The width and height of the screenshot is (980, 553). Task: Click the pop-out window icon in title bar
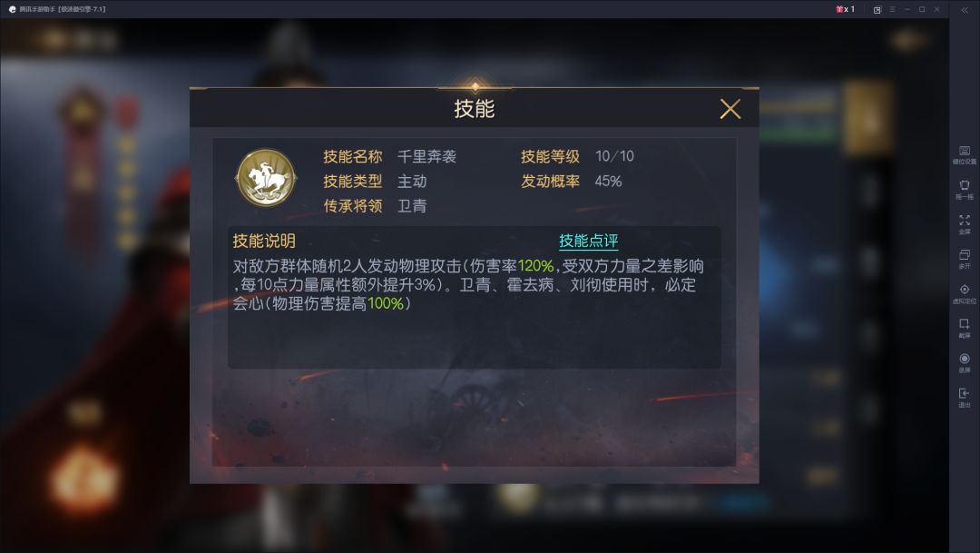click(x=877, y=9)
